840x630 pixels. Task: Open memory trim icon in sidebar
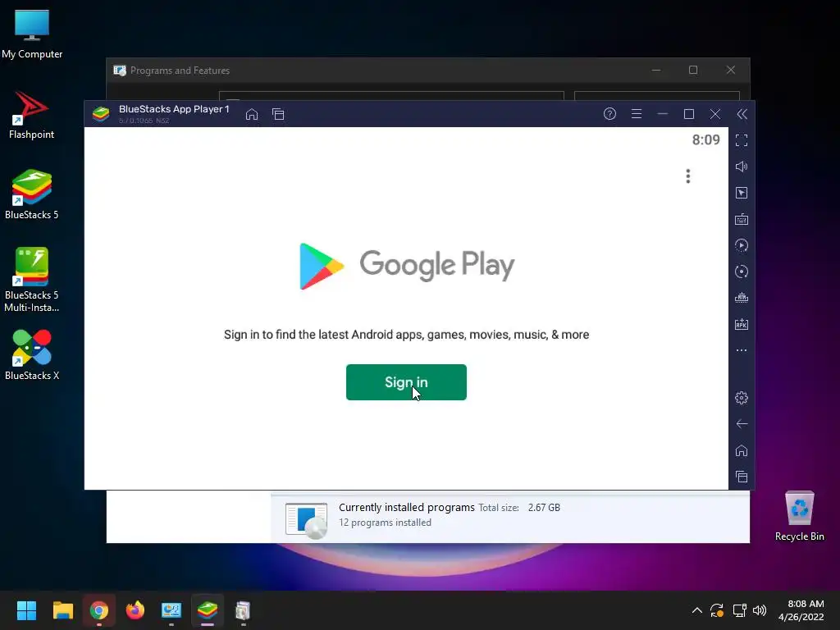[x=742, y=298]
